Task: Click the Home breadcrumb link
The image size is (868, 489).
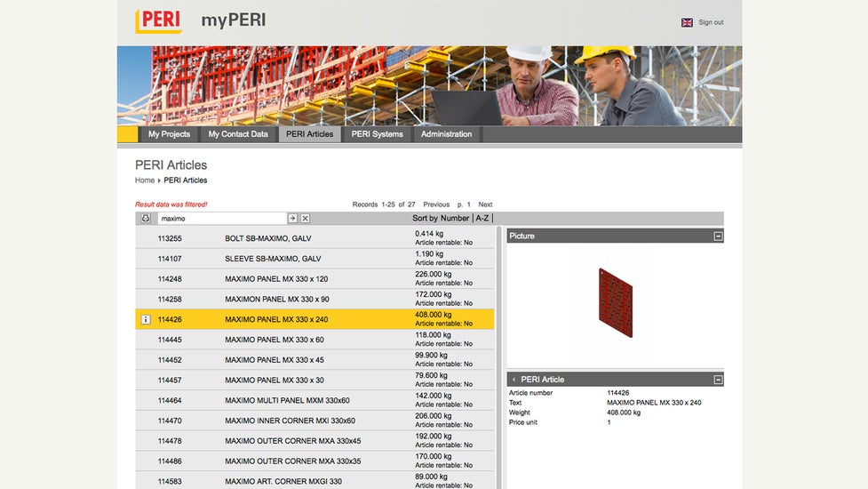Action: (144, 180)
